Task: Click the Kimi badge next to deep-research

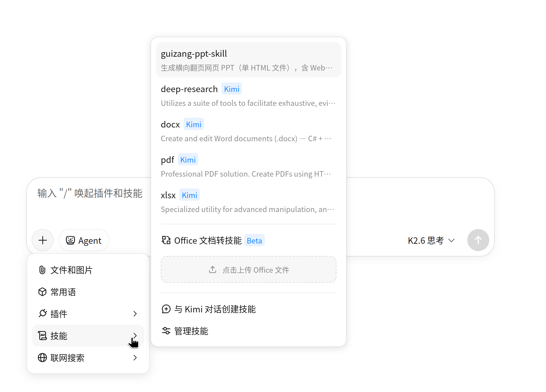Action: point(232,89)
